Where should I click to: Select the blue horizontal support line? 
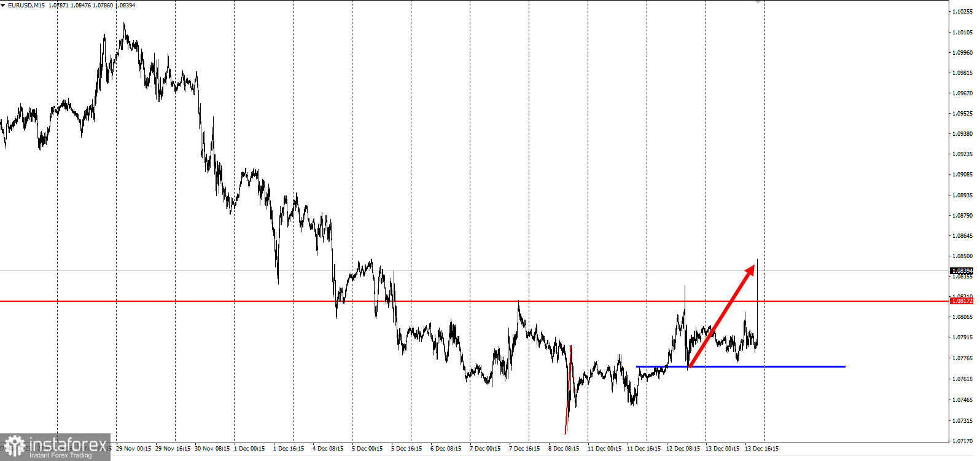coord(741,366)
